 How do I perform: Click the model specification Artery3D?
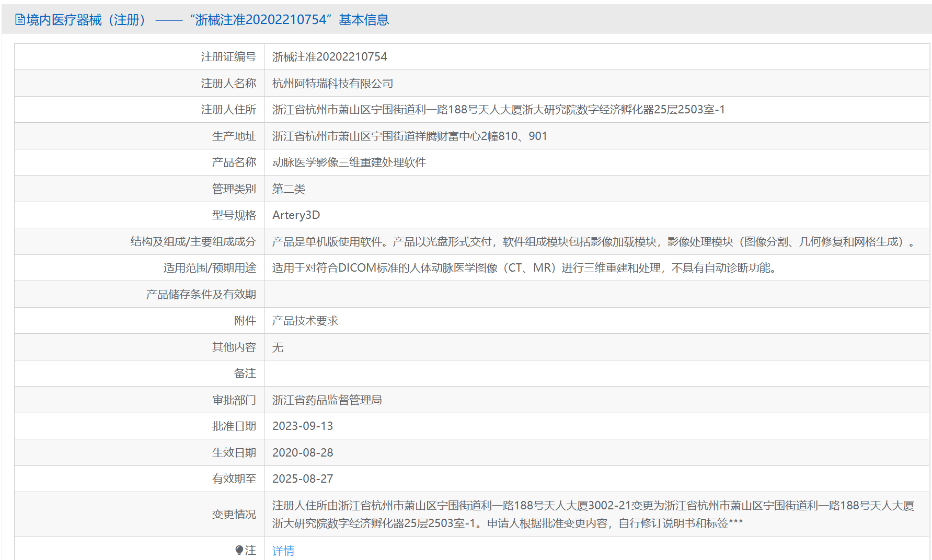296,215
